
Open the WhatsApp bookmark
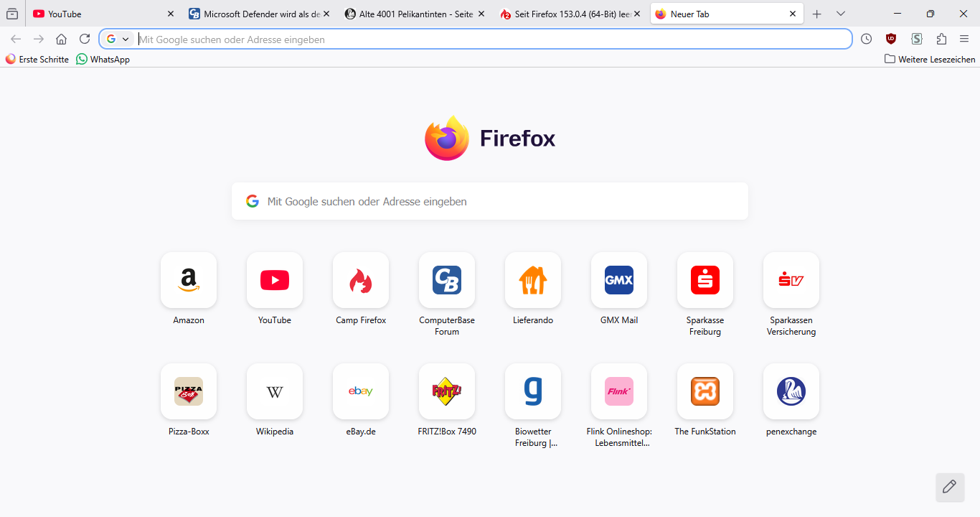[x=103, y=60]
